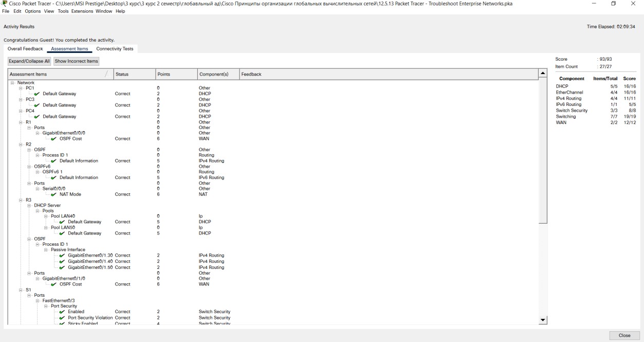Open the Options menu

(33, 11)
